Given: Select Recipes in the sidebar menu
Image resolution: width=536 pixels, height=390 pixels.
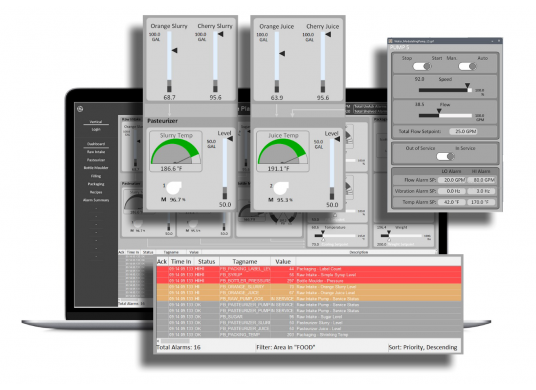Looking at the screenshot, I should coord(96,192).
